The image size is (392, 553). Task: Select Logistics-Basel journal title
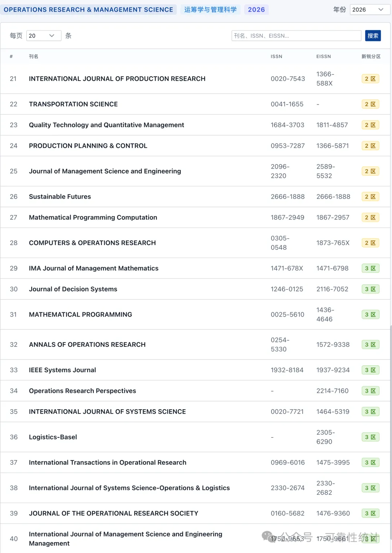point(53,437)
